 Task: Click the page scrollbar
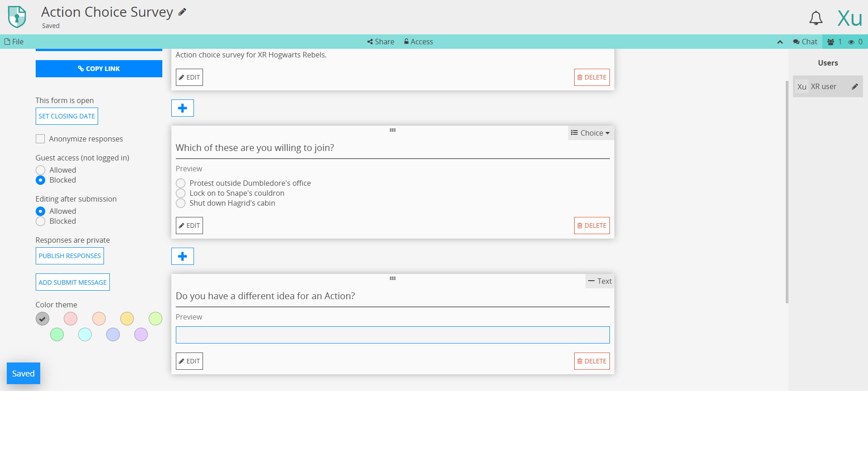tap(787, 192)
